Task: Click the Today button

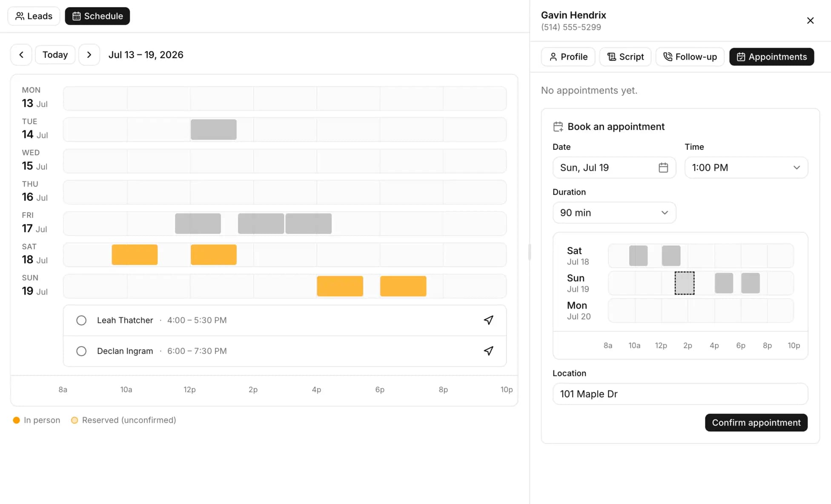Action: coord(55,54)
